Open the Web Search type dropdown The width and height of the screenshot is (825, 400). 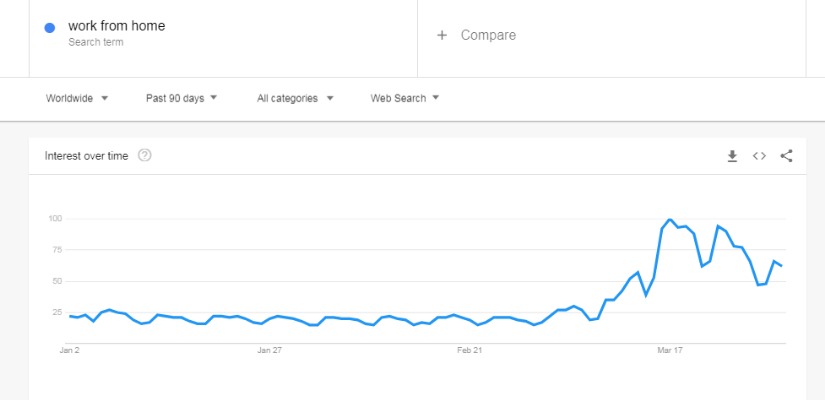click(x=405, y=98)
